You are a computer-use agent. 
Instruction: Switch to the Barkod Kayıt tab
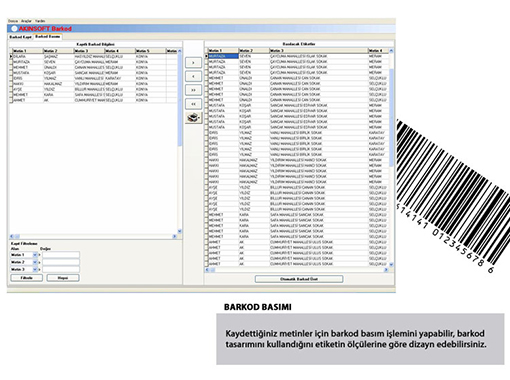point(20,37)
